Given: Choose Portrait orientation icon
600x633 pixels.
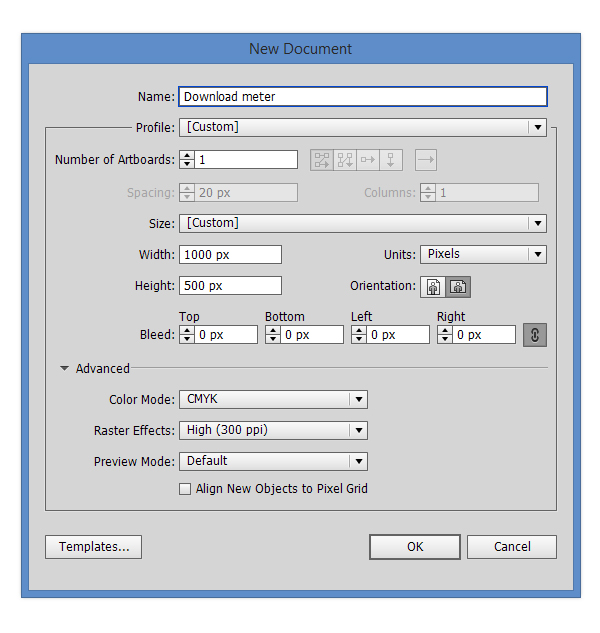Looking at the screenshot, I should click(x=433, y=287).
